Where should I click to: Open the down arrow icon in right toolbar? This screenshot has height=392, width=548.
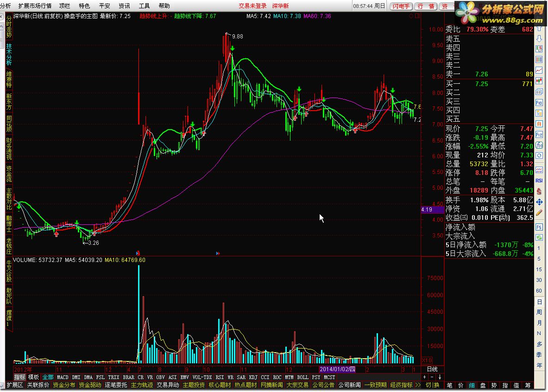[539, 39]
